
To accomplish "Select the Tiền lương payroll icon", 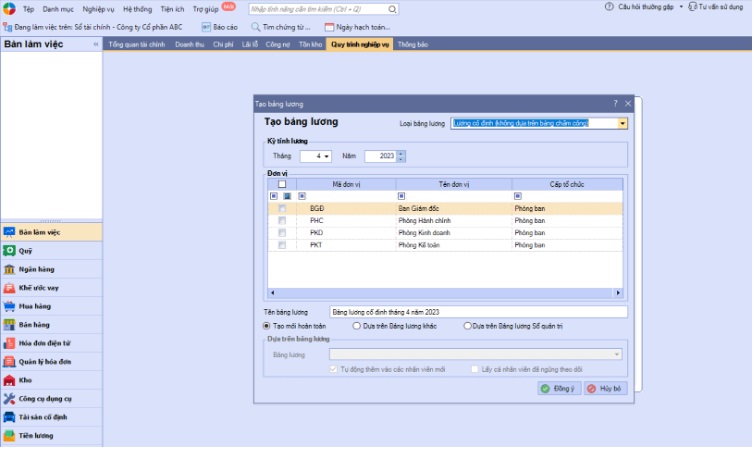I will point(10,435).
